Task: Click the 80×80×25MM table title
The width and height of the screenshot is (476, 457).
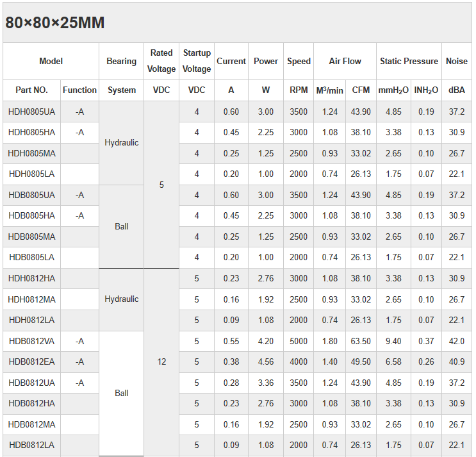Action: (x=55, y=23)
